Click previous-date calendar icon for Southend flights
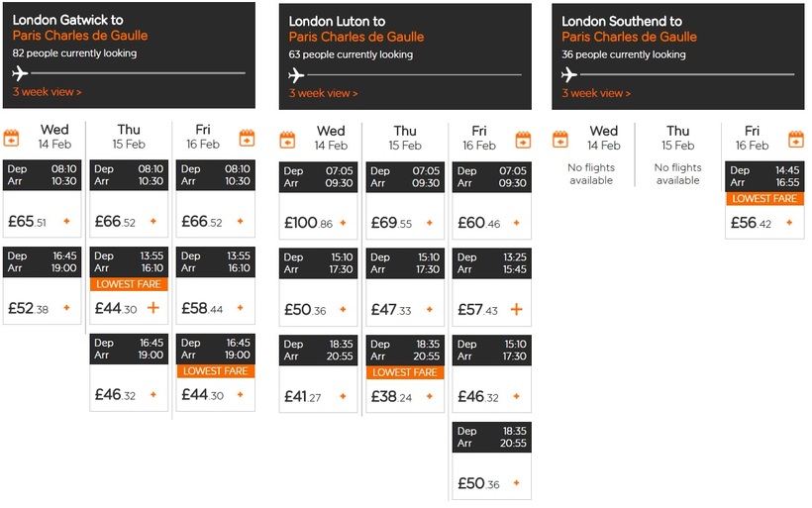Viewport: 812px width, 508px height. point(561,139)
